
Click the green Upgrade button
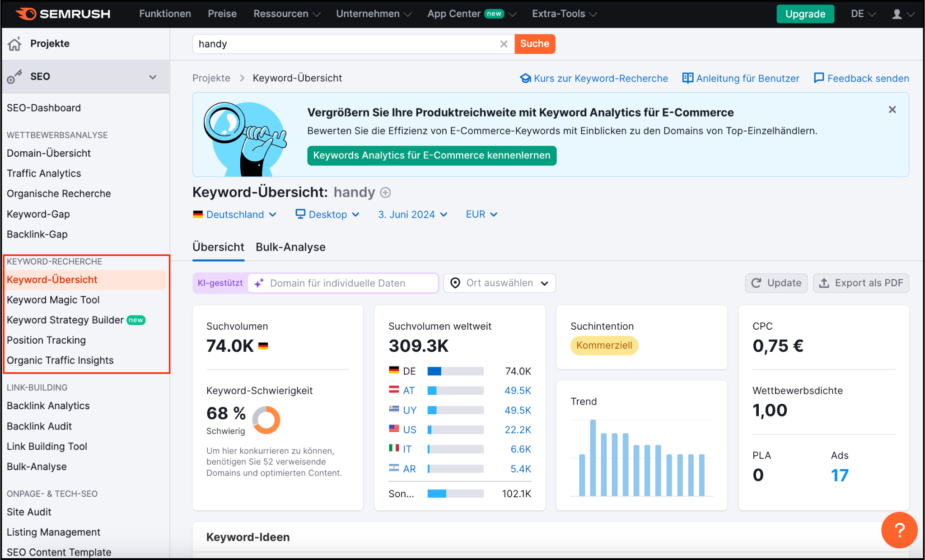tap(805, 14)
